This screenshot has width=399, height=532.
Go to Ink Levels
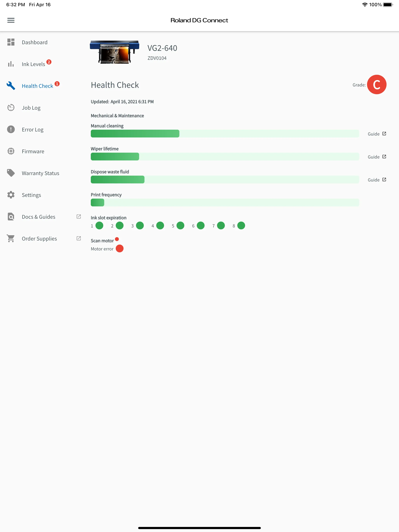[34, 64]
